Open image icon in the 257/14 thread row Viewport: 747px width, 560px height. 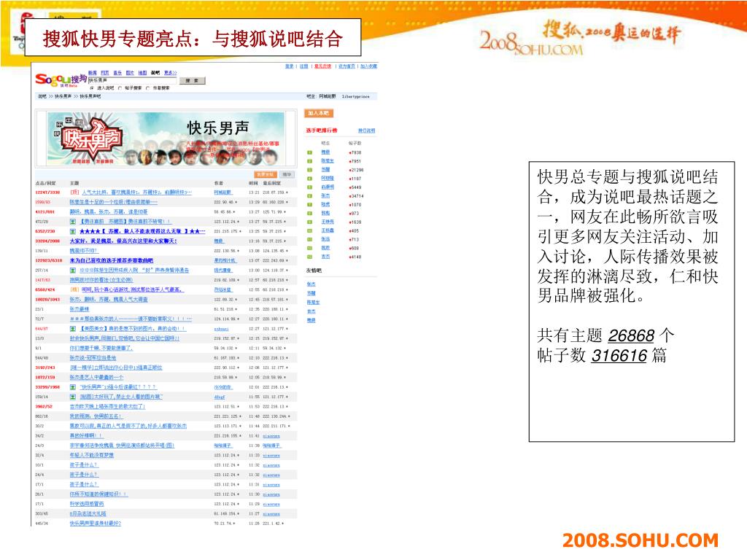click(73, 271)
